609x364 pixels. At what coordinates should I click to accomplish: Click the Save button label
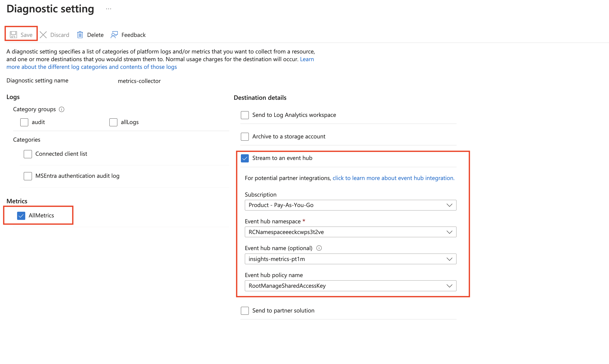(x=26, y=35)
